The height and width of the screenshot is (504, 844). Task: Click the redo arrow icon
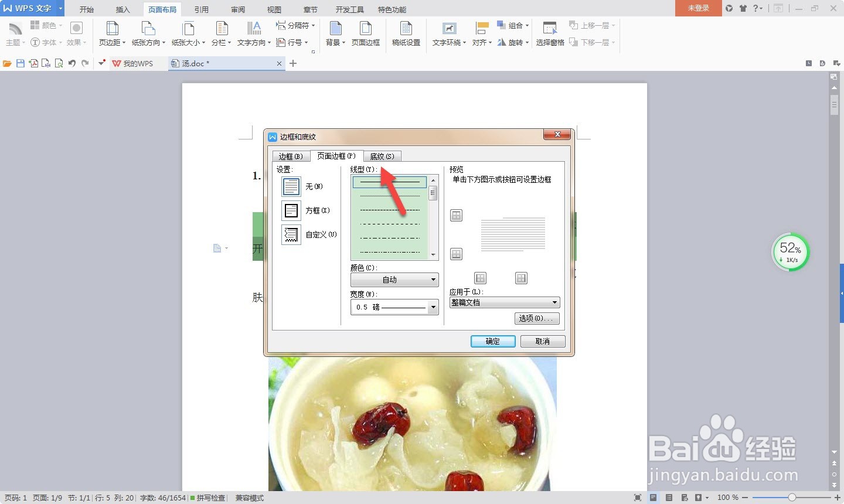click(85, 63)
